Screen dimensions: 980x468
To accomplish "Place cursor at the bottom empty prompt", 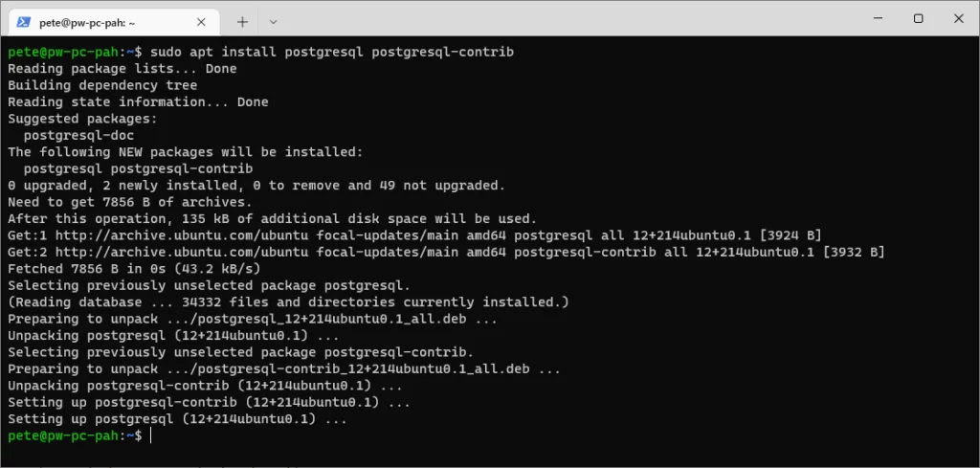I will [x=151, y=435].
